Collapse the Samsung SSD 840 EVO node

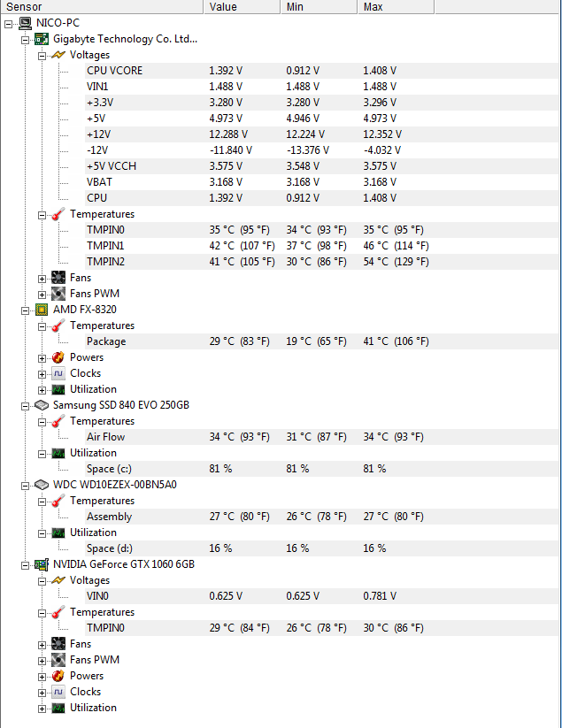coord(25,406)
